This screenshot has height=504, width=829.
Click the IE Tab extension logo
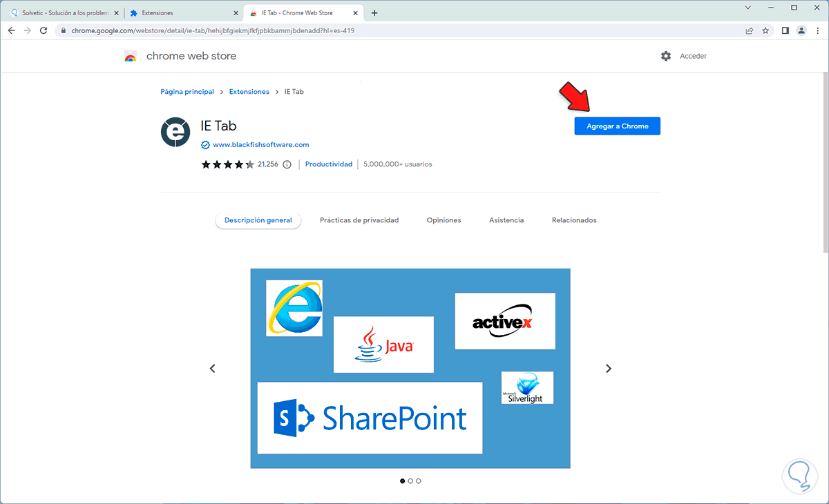click(x=175, y=132)
